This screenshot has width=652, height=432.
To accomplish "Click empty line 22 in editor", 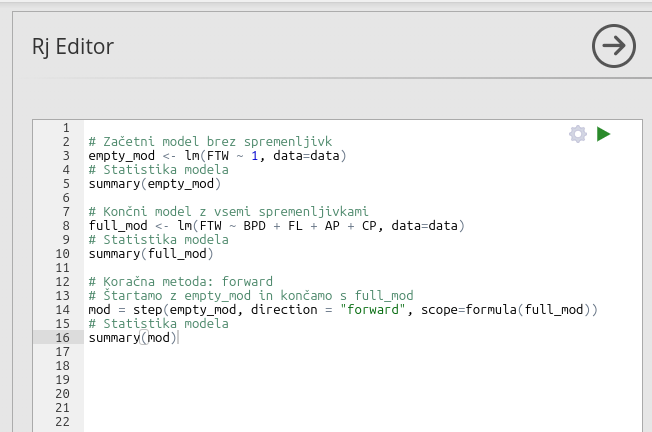I will pyautogui.click(x=363, y=422).
